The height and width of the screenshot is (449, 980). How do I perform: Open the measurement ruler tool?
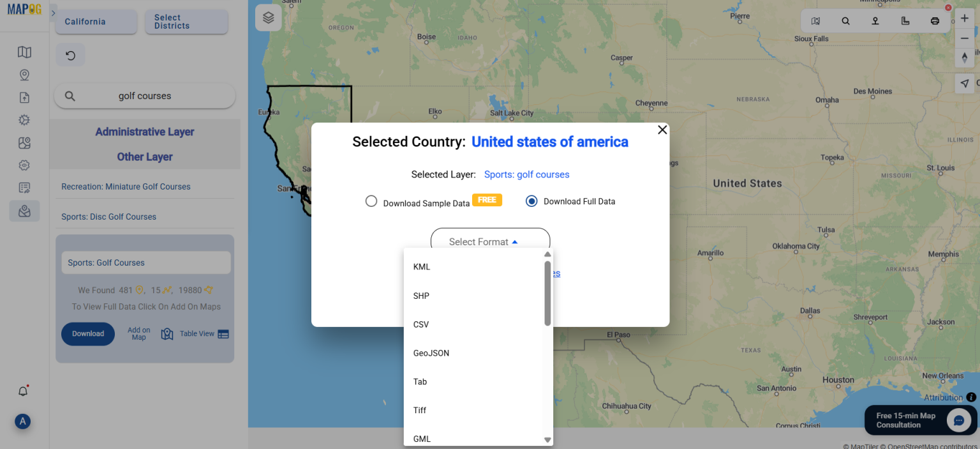pos(905,20)
